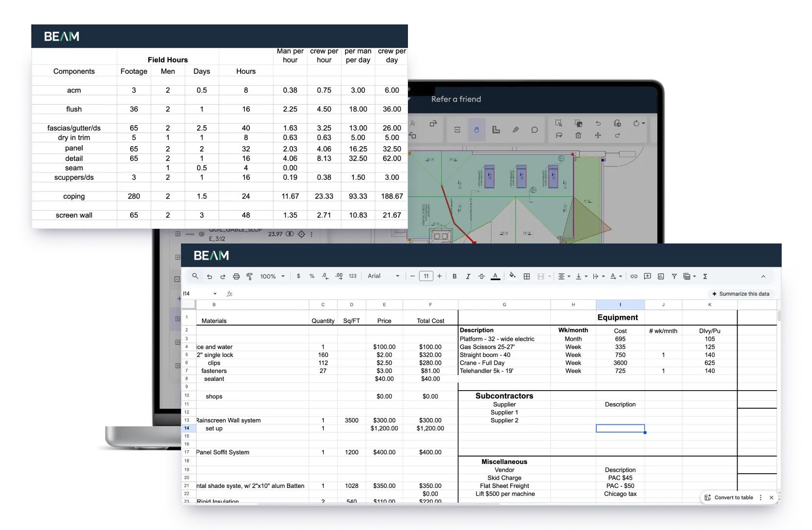The width and height of the screenshot is (812, 530).
Task: Select the Measure ruler tool
Action: click(x=496, y=130)
